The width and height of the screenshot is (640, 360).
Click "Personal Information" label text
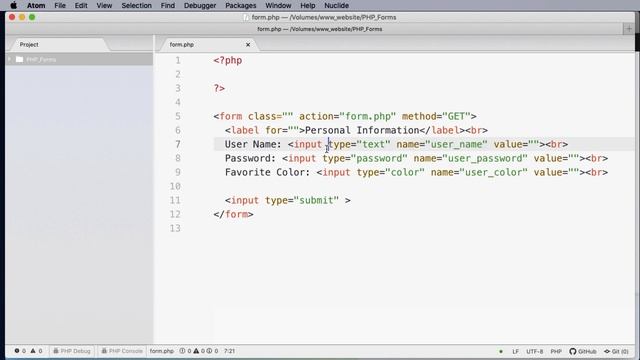click(x=362, y=130)
